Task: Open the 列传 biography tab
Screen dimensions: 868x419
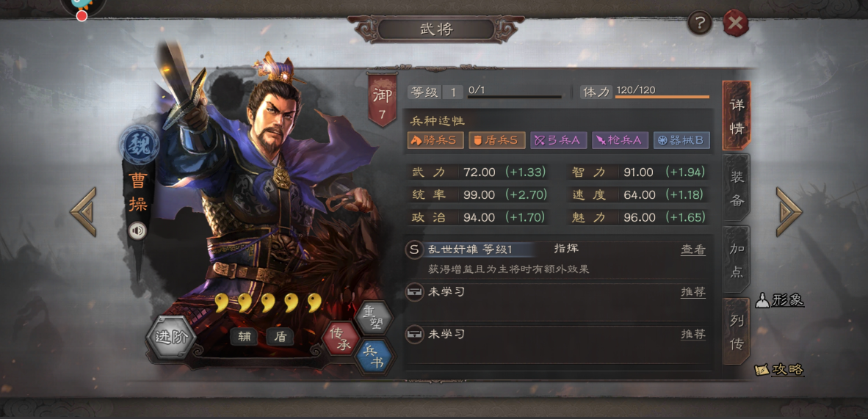Action: [x=737, y=332]
